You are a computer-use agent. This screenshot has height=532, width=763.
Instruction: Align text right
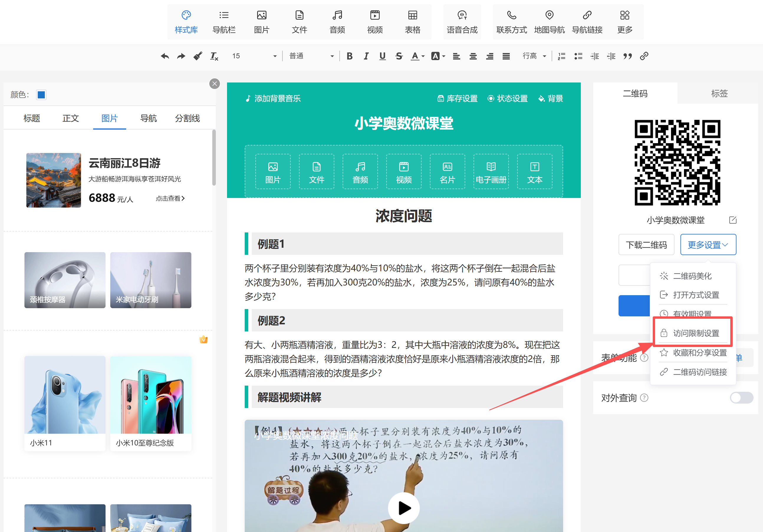pos(489,56)
